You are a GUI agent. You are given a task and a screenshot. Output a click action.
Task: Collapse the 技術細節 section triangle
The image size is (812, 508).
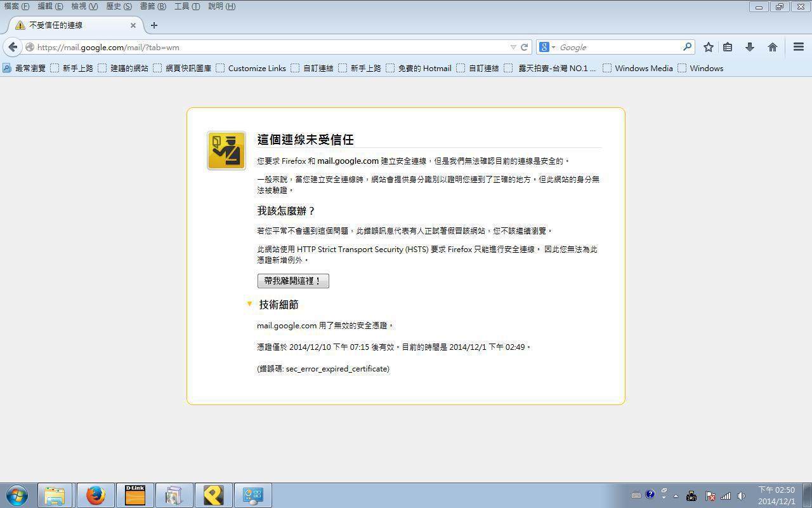coord(249,304)
